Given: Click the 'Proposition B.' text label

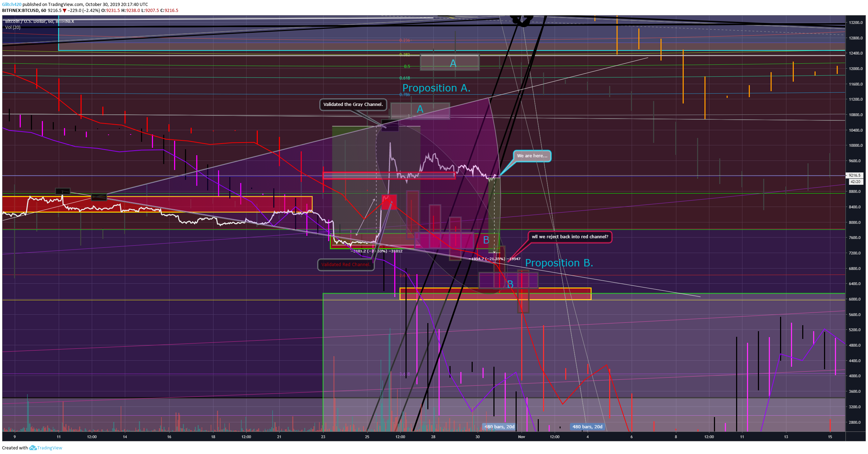Looking at the screenshot, I should (559, 263).
